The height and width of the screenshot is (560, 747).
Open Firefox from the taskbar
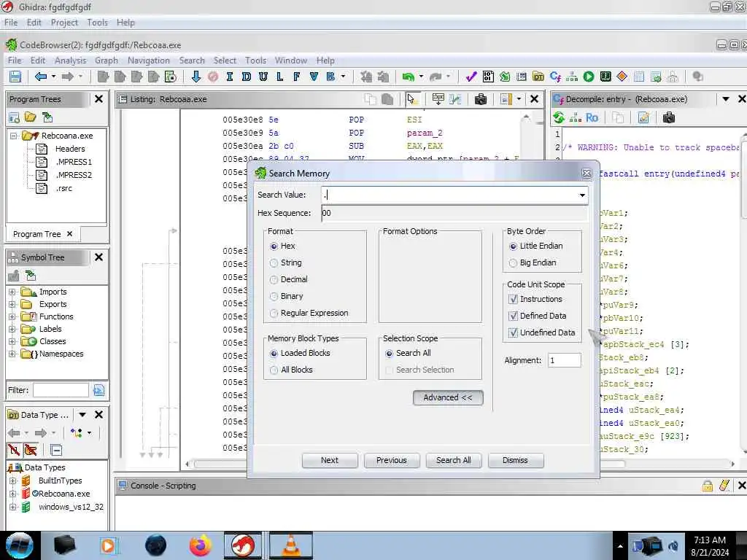tap(200, 545)
